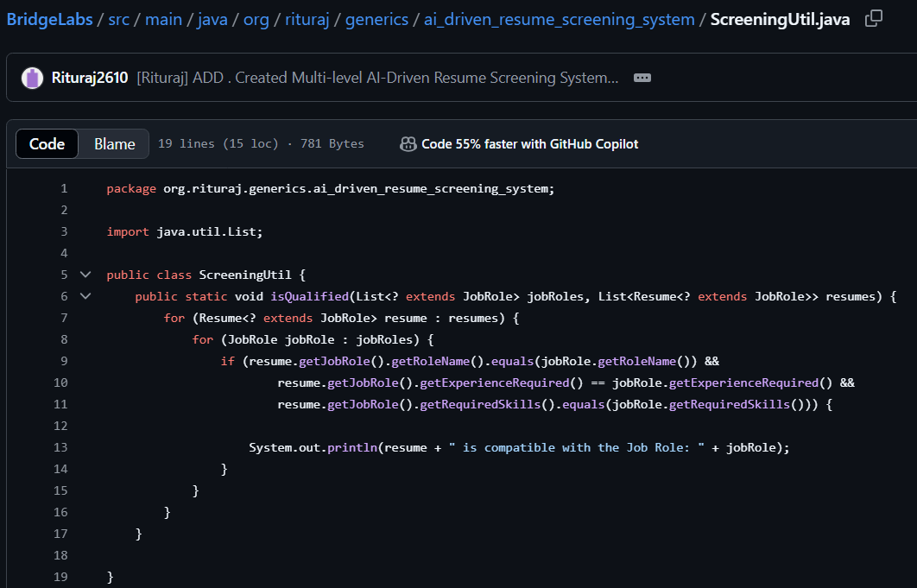Click the isQualified method name
Screen dimensions: 917x588
[x=309, y=296]
